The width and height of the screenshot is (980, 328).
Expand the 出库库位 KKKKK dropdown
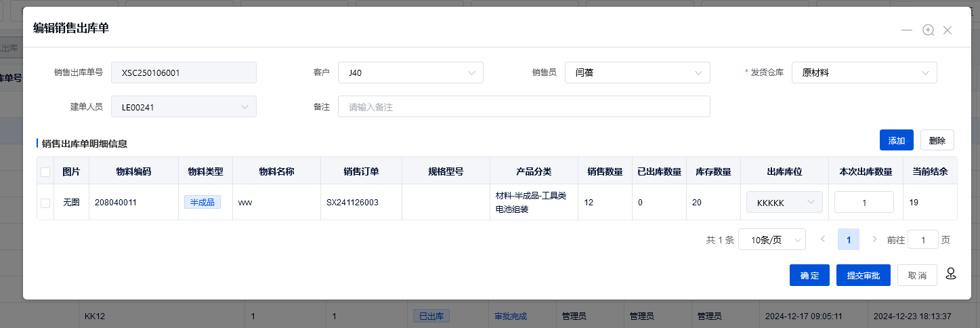(x=784, y=203)
